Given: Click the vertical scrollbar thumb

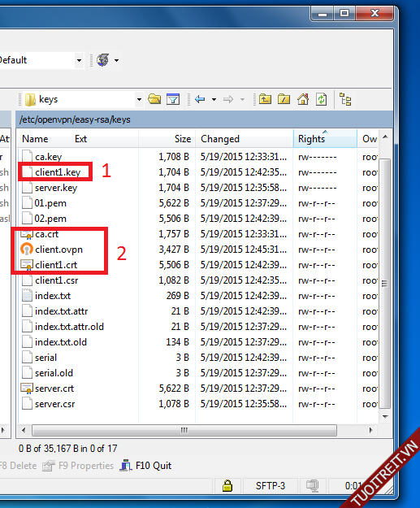Looking at the screenshot, I should pos(384,284).
